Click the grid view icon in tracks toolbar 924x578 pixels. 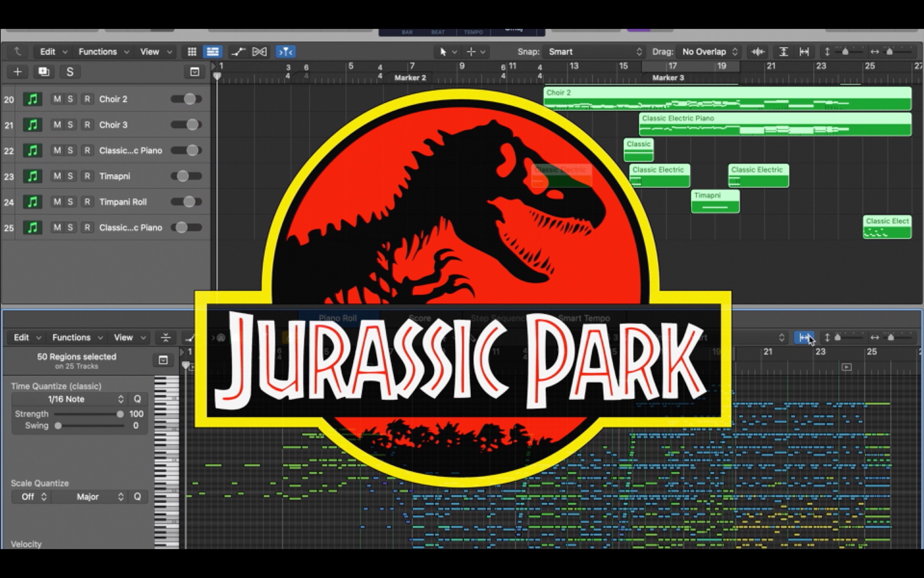coord(192,52)
